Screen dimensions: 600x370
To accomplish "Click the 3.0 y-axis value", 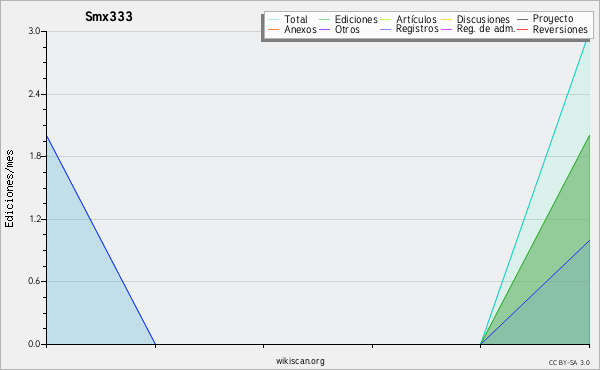I will [34, 31].
